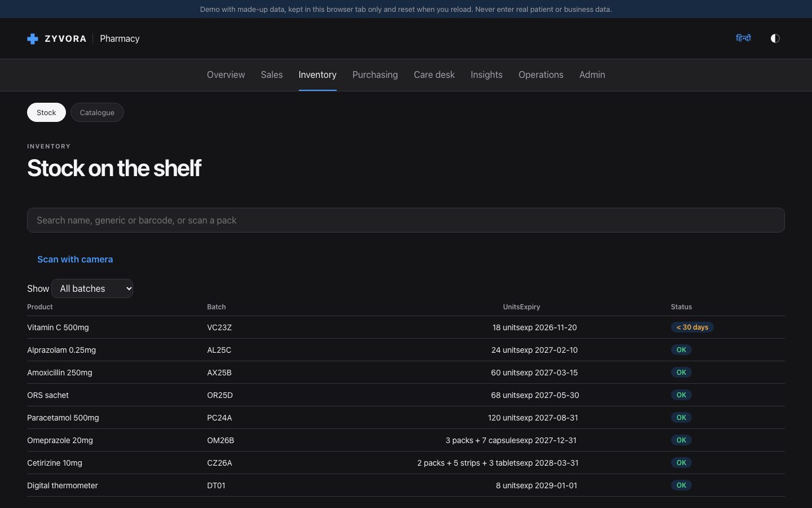Select ORS sachet product name
The height and width of the screenshot is (508, 812).
pos(48,395)
